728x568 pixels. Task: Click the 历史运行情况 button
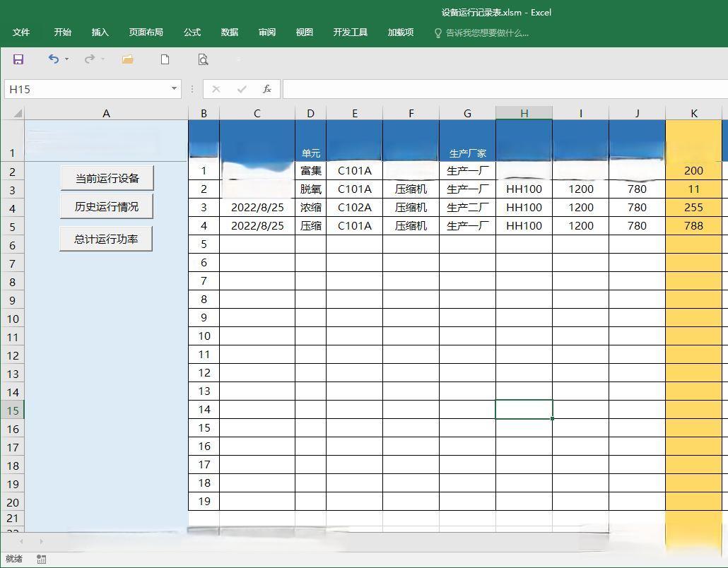pyautogui.click(x=106, y=206)
